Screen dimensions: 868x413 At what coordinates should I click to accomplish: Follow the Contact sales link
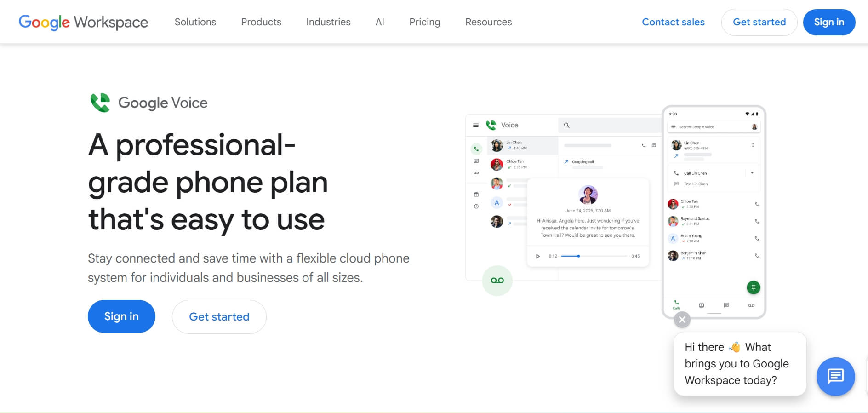(673, 22)
